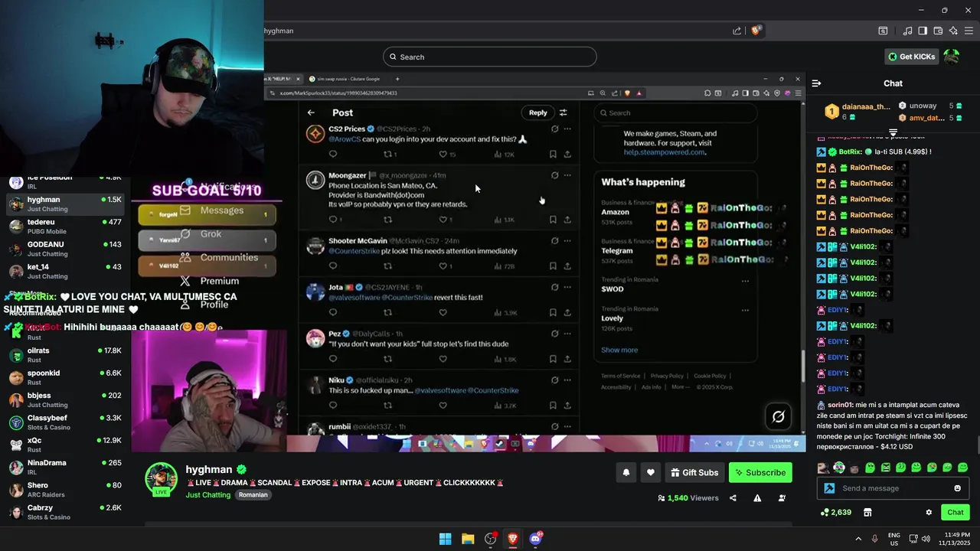
Task: Open Brave tab search icon
Action: pyautogui.click(x=883, y=31)
